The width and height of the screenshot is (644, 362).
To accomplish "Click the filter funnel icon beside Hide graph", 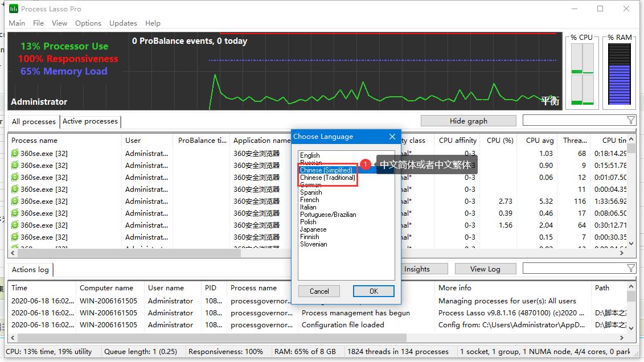I will coord(631,120).
